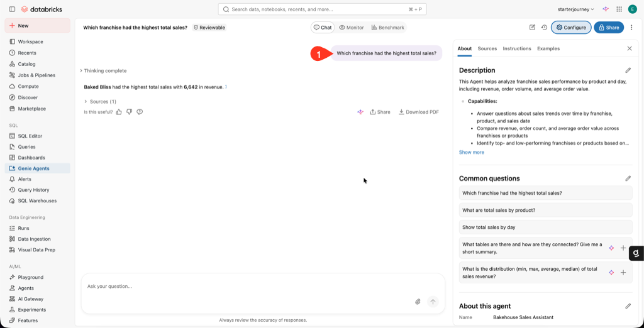
Task: Click the Databricks logo
Action: [42, 9]
